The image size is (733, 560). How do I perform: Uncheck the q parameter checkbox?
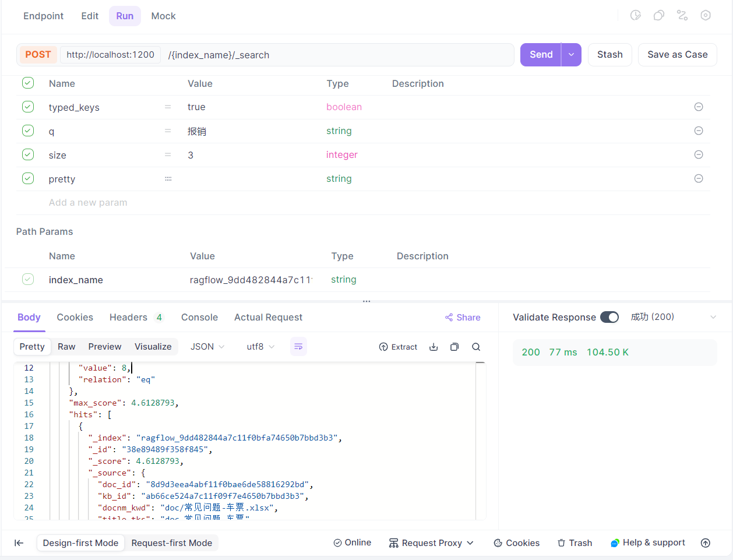tap(28, 131)
